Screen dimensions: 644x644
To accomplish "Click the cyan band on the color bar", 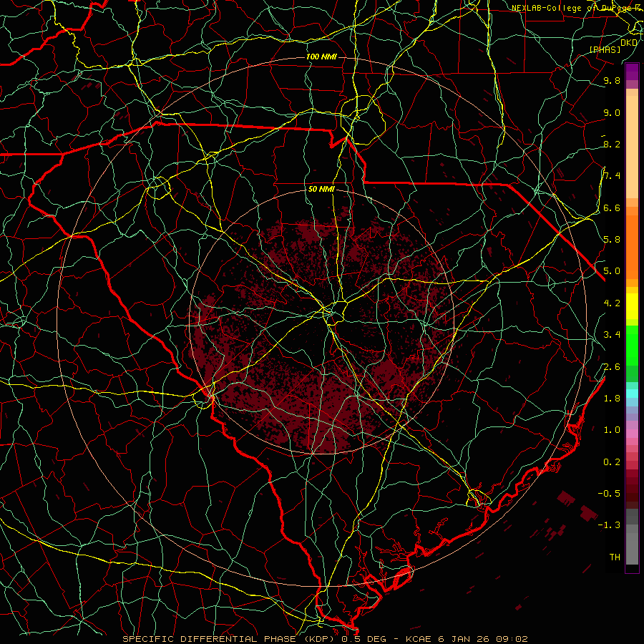I will [632, 394].
